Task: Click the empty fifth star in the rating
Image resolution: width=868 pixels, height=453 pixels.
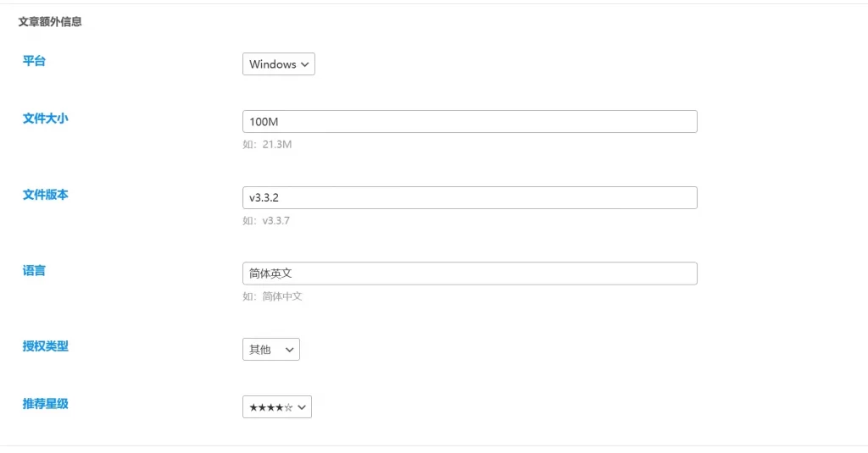Action: [289, 407]
